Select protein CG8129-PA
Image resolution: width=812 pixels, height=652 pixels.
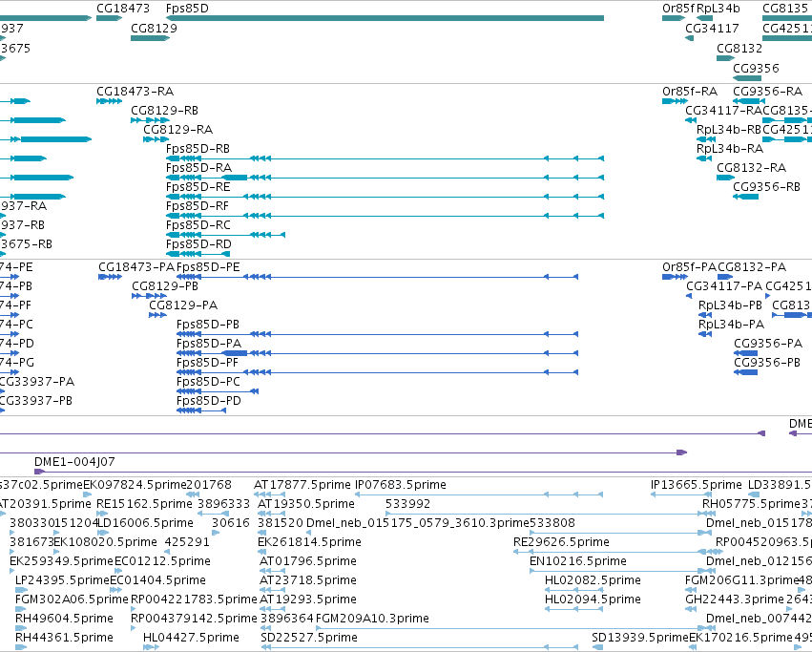(x=183, y=305)
